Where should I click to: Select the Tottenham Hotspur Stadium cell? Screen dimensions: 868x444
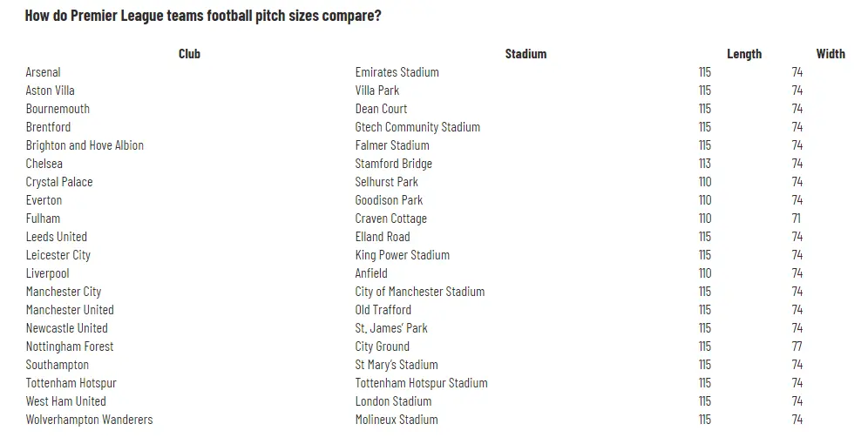[421, 383]
